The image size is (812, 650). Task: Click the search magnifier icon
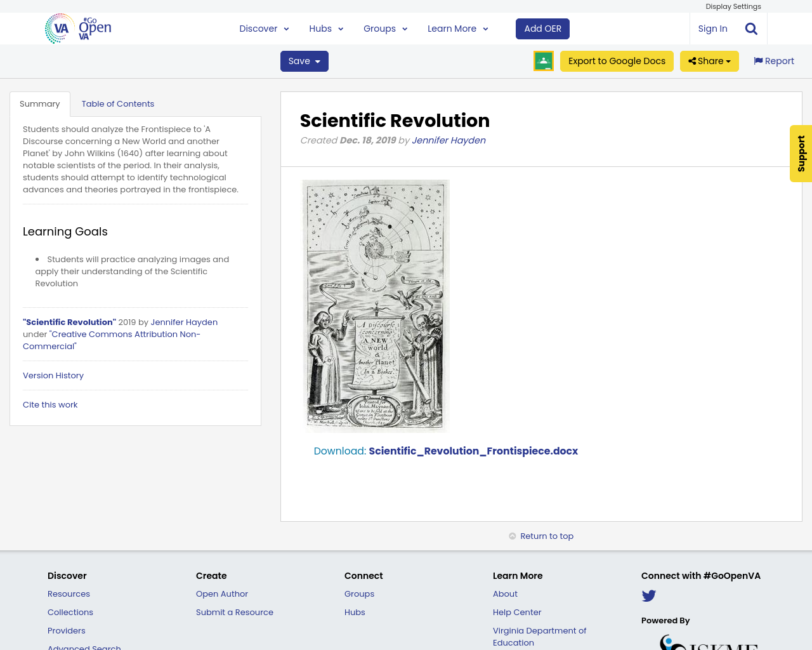coord(751,29)
